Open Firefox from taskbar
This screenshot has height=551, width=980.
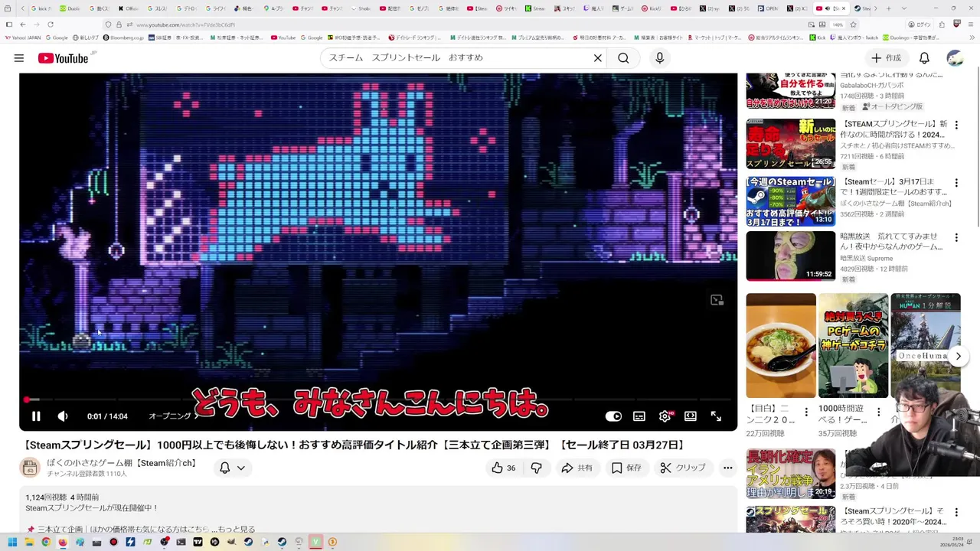63,542
